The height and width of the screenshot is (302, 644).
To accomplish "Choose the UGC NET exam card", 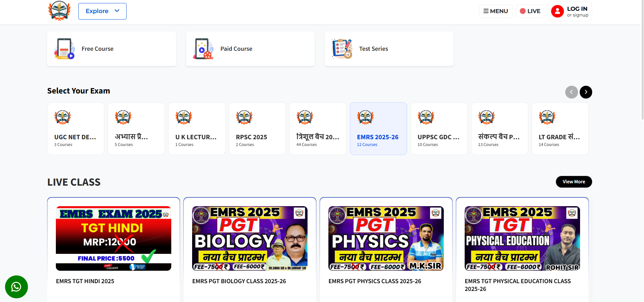I will click(75, 129).
